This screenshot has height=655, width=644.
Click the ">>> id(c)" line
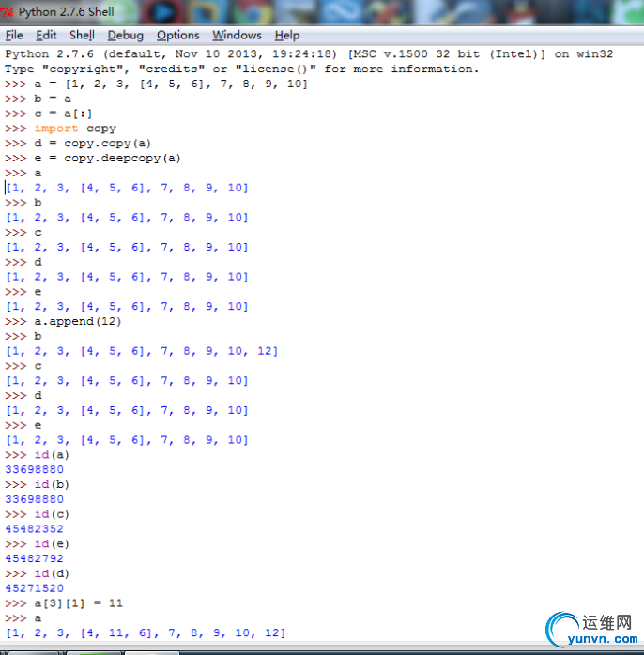pyautogui.click(x=38, y=514)
